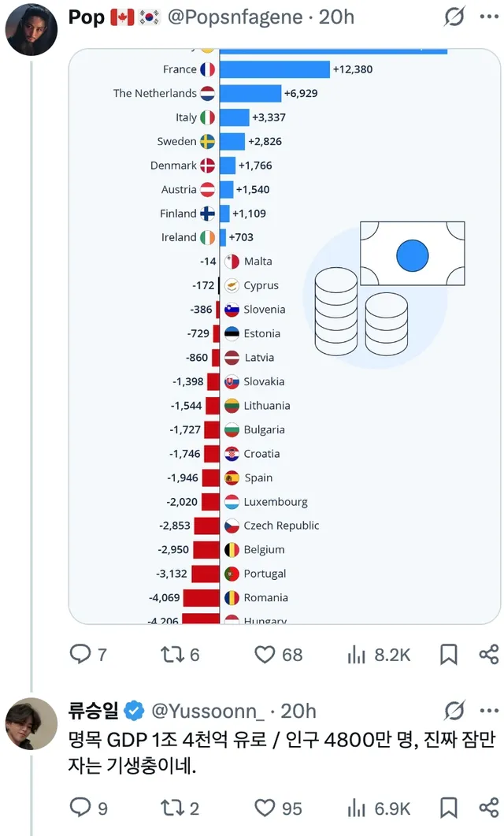Open 류승일's profile avatar
The image size is (504, 836).
pos(30,723)
